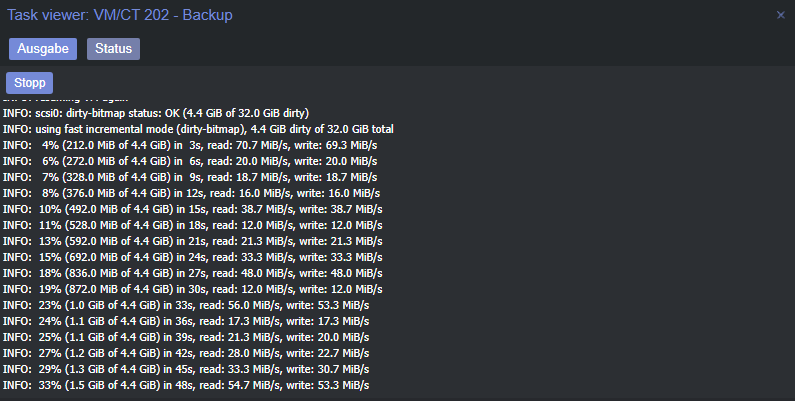Select the 23% progress log line
This screenshot has height=401, width=795.
pos(186,305)
